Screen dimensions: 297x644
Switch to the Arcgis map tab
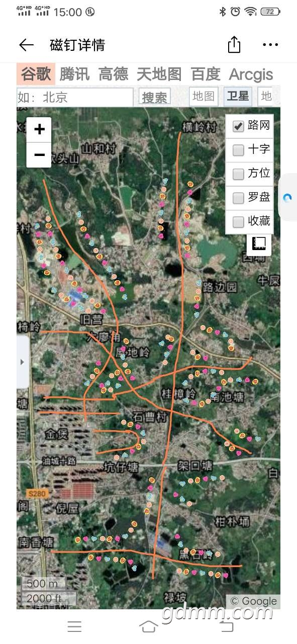[x=251, y=74]
